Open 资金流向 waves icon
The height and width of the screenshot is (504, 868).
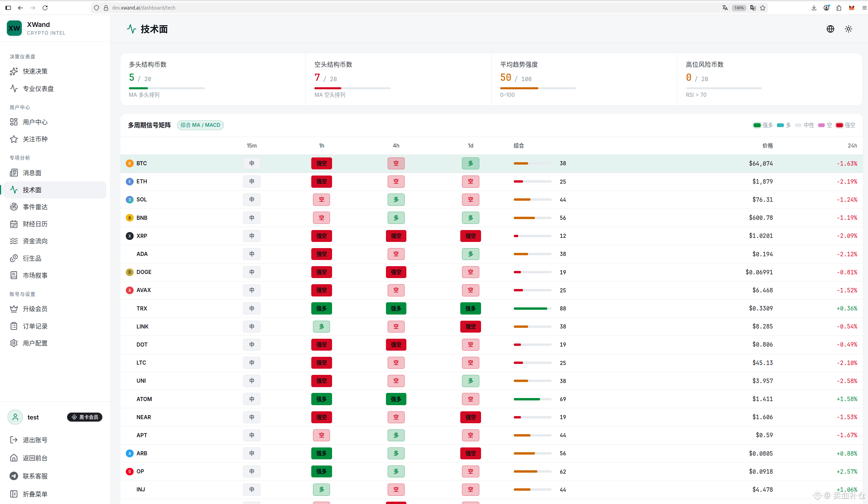(x=14, y=241)
